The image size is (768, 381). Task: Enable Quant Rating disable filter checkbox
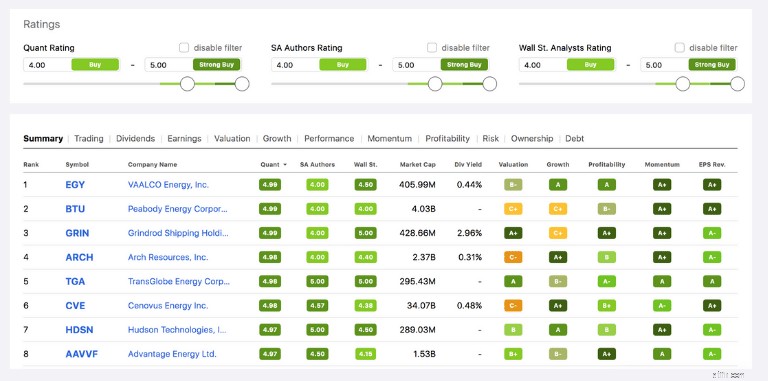coord(184,48)
